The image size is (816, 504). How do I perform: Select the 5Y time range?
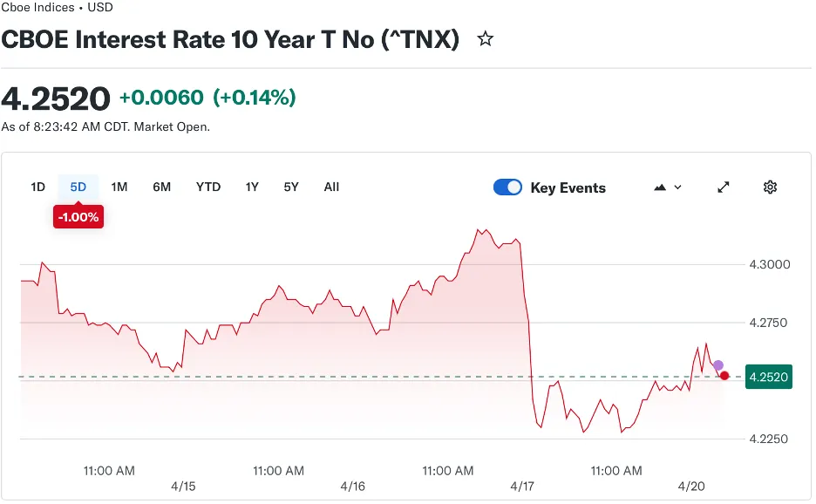pyautogui.click(x=291, y=187)
